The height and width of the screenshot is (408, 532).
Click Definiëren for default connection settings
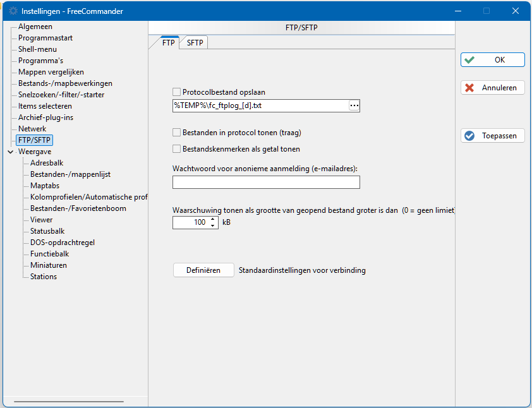pos(203,270)
